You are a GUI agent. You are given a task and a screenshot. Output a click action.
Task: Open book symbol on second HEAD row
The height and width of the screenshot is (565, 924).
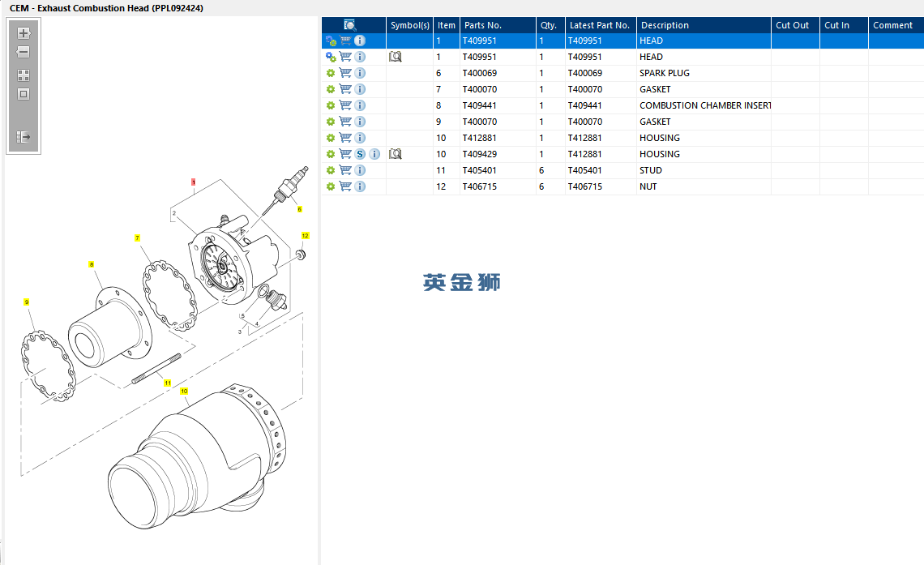pos(396,57)
